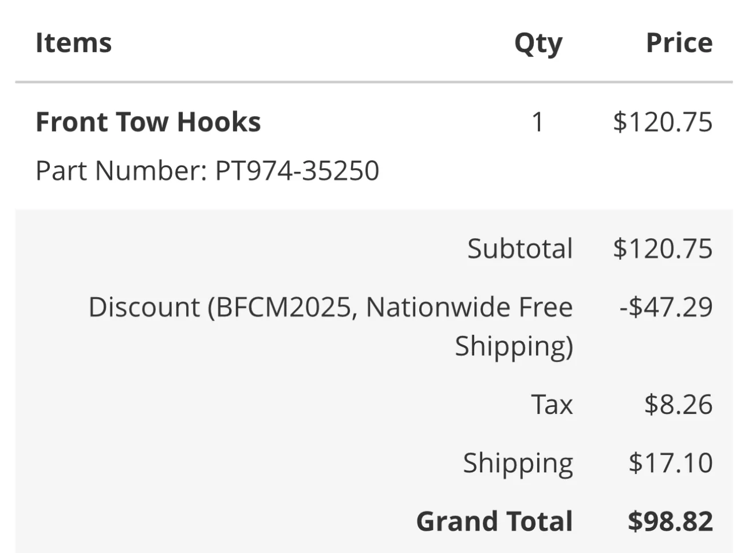The image size is (756, 553).
Task: Select the part number value PT974-35250
Action: 297,171
